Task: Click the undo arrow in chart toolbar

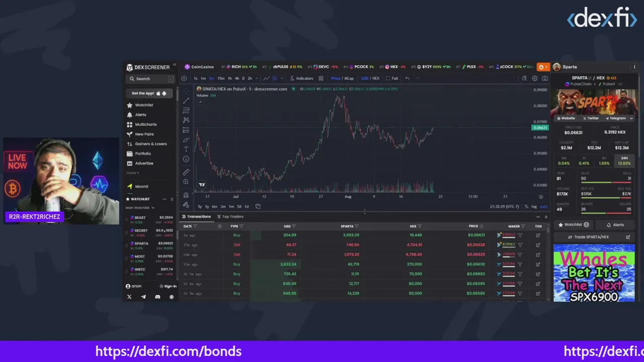Action: [x=407, y=78]
